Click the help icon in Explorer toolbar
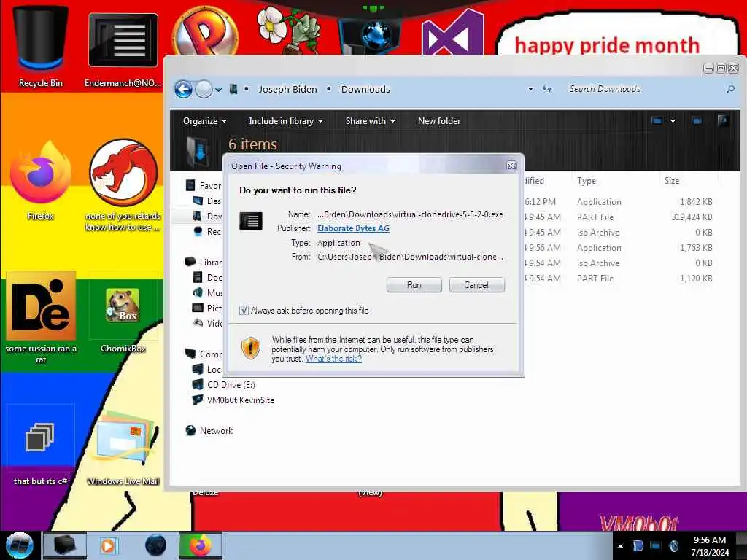Viewport: 747px width, 560px height. pyautogui.click(x=723, y=121)
